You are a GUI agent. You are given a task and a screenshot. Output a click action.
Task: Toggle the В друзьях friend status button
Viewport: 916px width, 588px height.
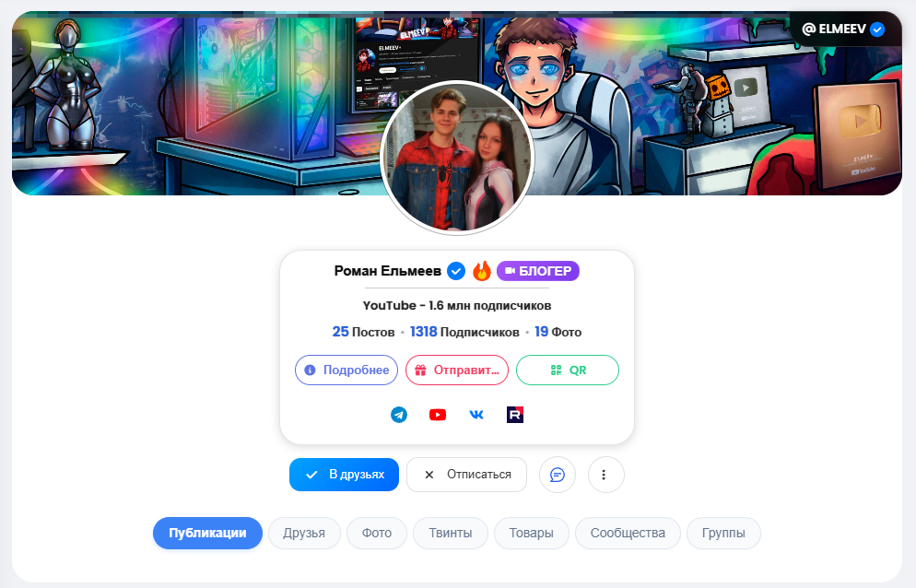(344, 475)
